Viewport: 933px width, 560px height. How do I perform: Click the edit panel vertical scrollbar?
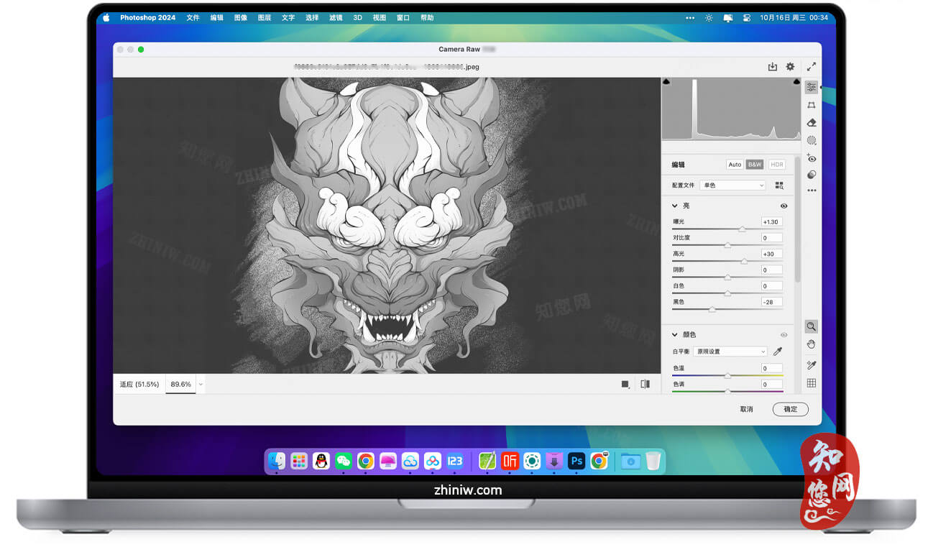click(796, 219)
